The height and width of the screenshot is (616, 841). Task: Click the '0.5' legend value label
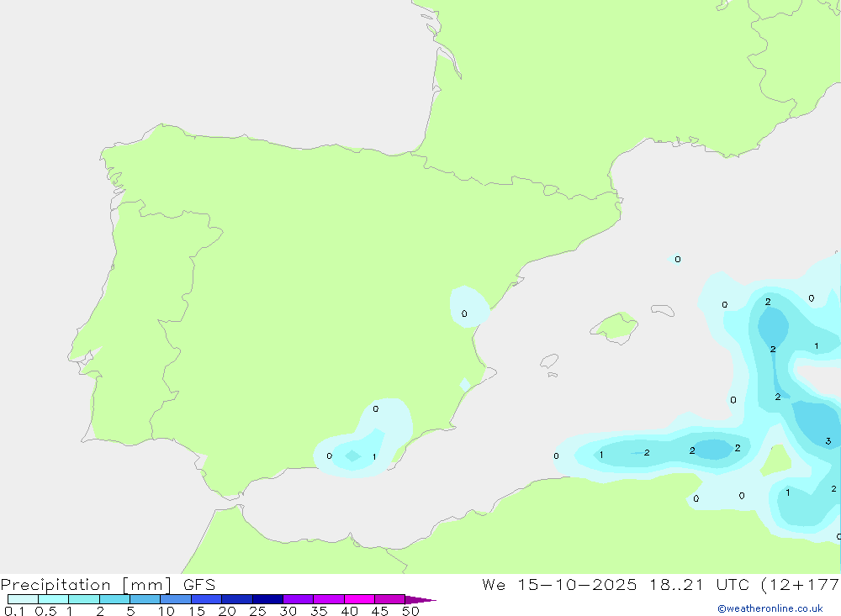pos(45,611)
